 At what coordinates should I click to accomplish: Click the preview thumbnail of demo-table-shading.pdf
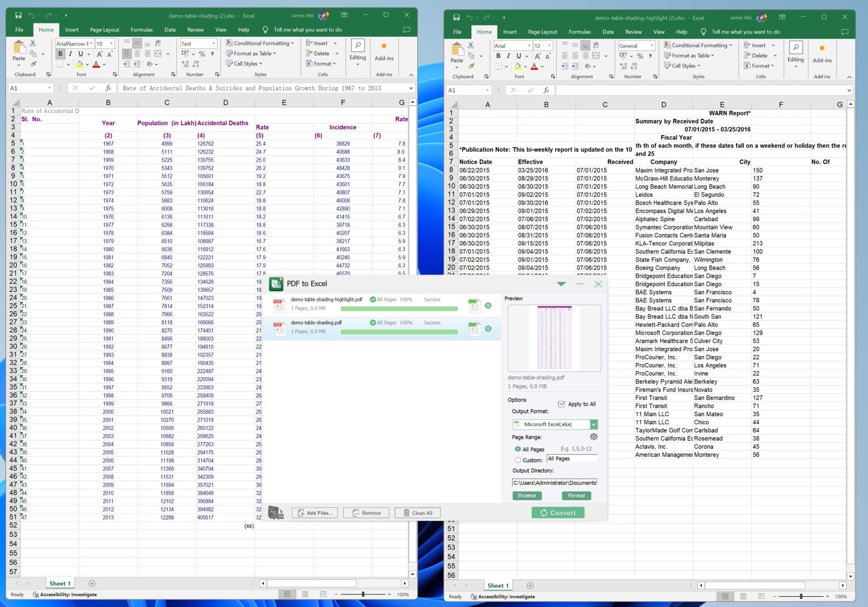click(554, 338)
